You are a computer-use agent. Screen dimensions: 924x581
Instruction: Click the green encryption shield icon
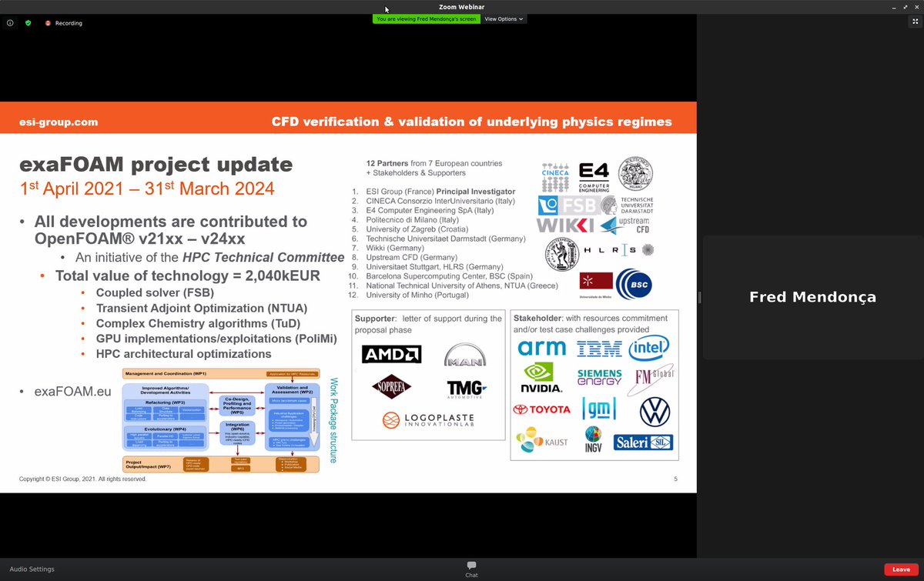click(x=28, y=23)
